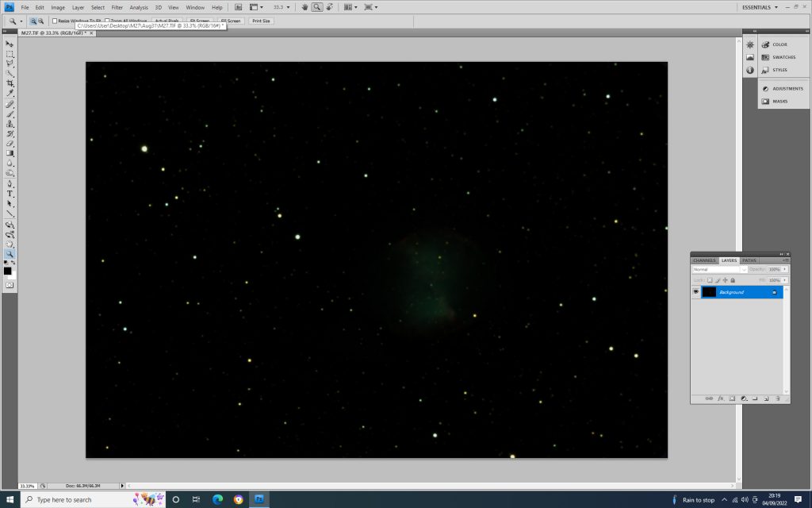Click the Zoom Out magnifier icon

tap(41, 21)
